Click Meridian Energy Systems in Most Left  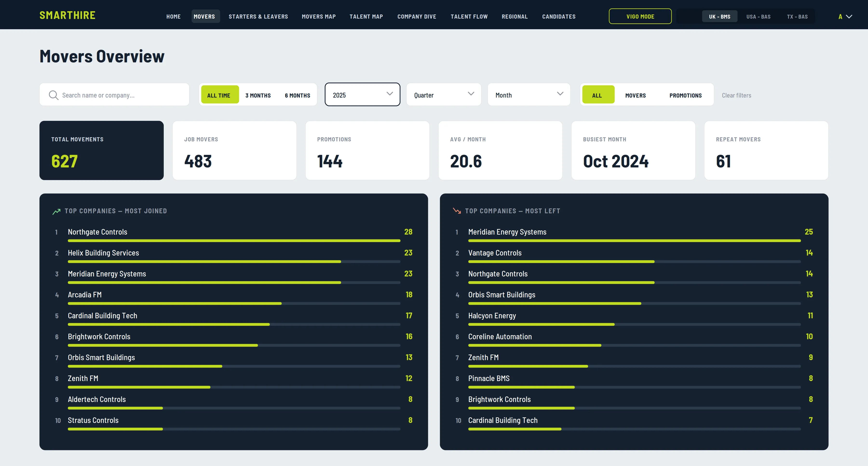click(x=508, y=232)
